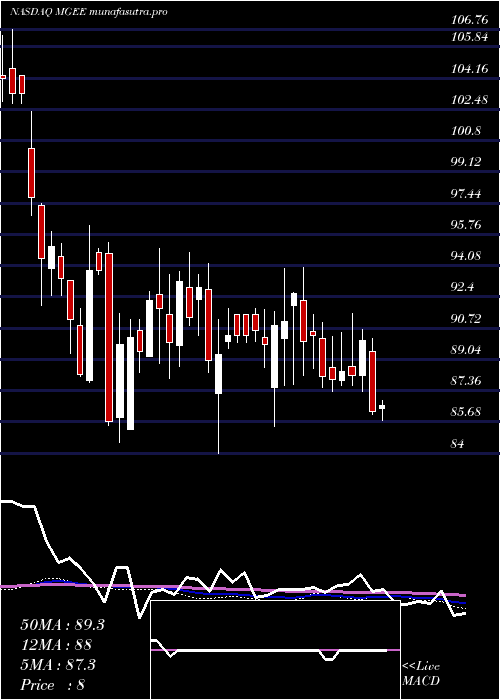Select the 87.36 price axis label
Screen dimensions: 500x700
[x=466, y=381]
